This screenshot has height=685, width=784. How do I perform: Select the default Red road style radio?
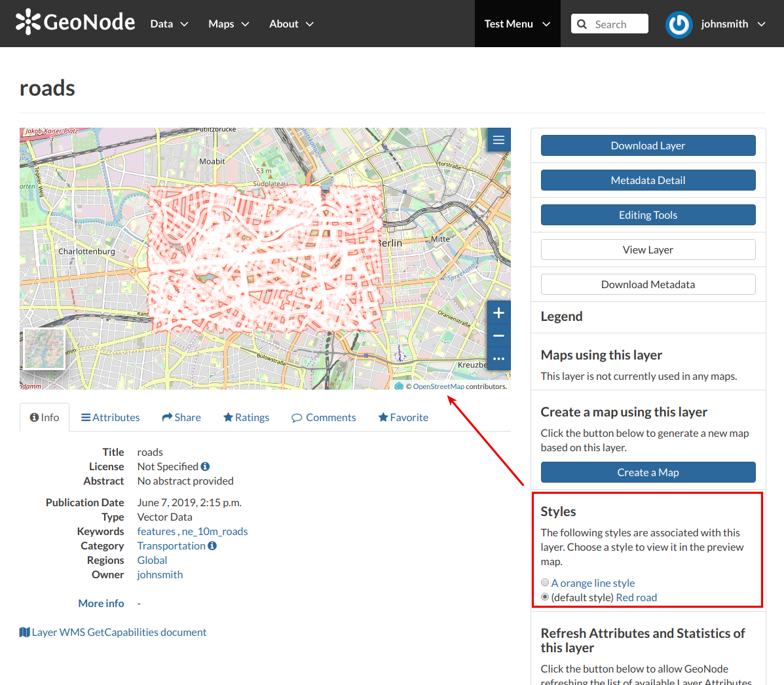pyautogui.click(x=545, y=597)
